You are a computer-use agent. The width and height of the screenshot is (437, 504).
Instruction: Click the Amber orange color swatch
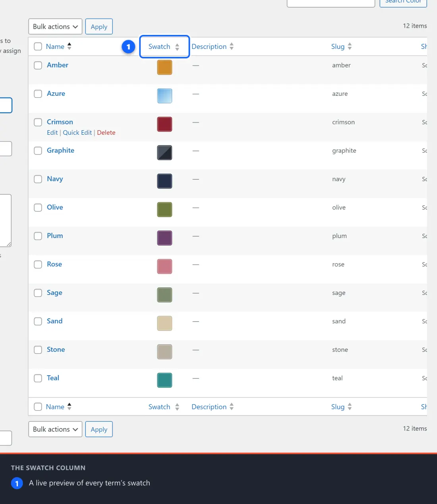[164, 68]
